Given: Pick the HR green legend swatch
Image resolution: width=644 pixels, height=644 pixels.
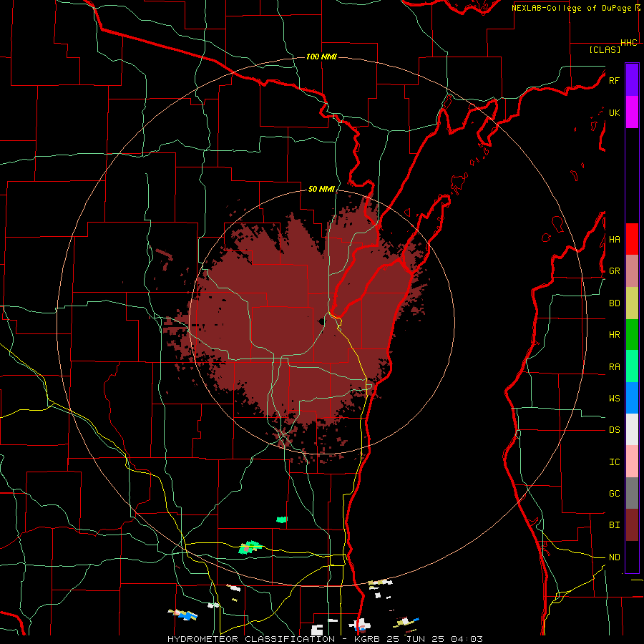Looking at the screenshot, I should tap(632, 335).
